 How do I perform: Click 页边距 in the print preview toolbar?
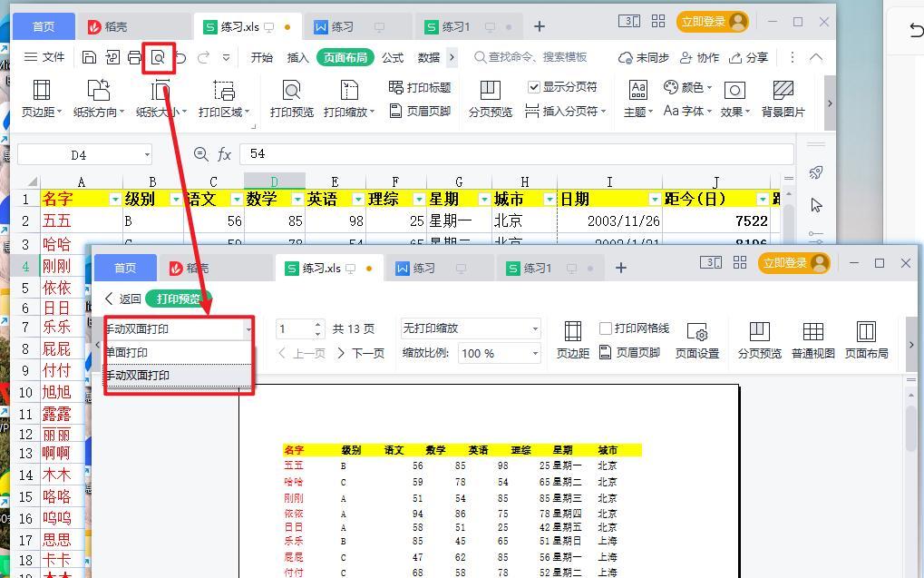(573, 340)
